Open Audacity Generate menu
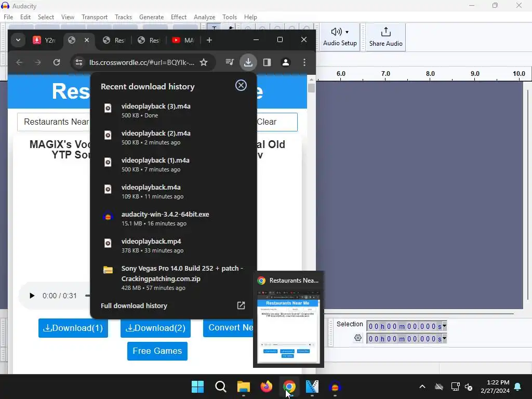The image size is (532, 399). pyautogui.click(x=151, y=17)
